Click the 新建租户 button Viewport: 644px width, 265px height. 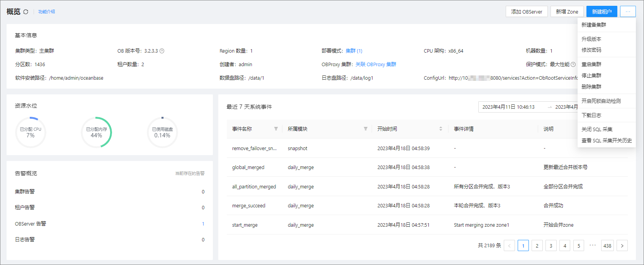coord(602,12)
